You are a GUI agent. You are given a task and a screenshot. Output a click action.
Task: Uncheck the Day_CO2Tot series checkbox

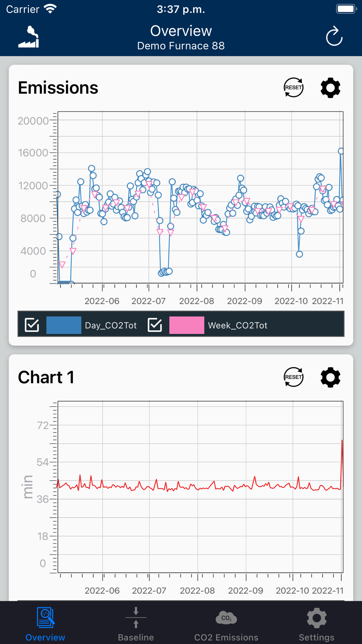[32, 325]
